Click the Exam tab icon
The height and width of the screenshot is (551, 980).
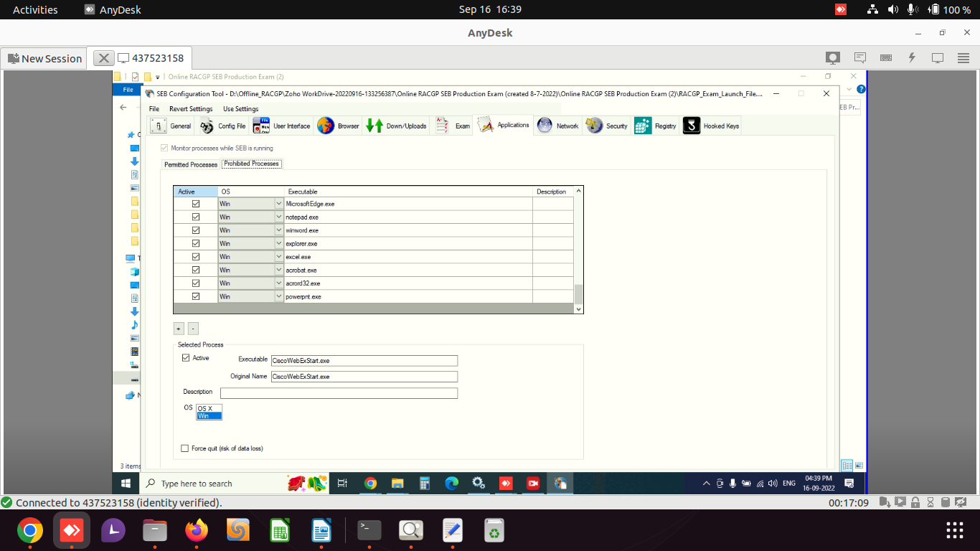442,126
